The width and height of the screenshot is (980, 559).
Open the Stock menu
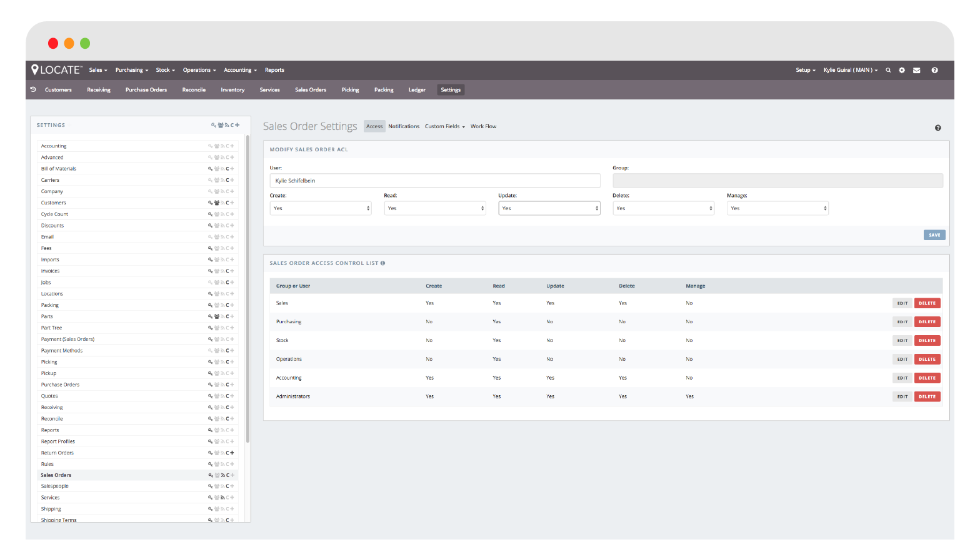pyautogui.click(x=166, y=70)
